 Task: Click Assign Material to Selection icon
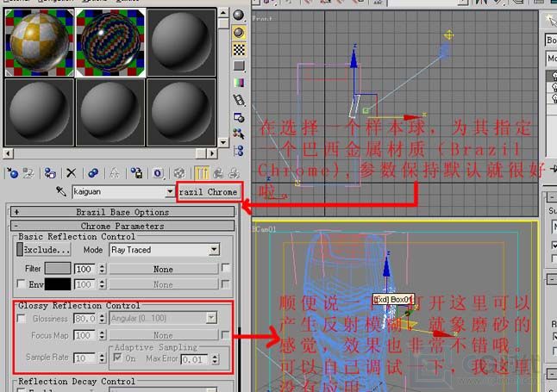[50, 173]
